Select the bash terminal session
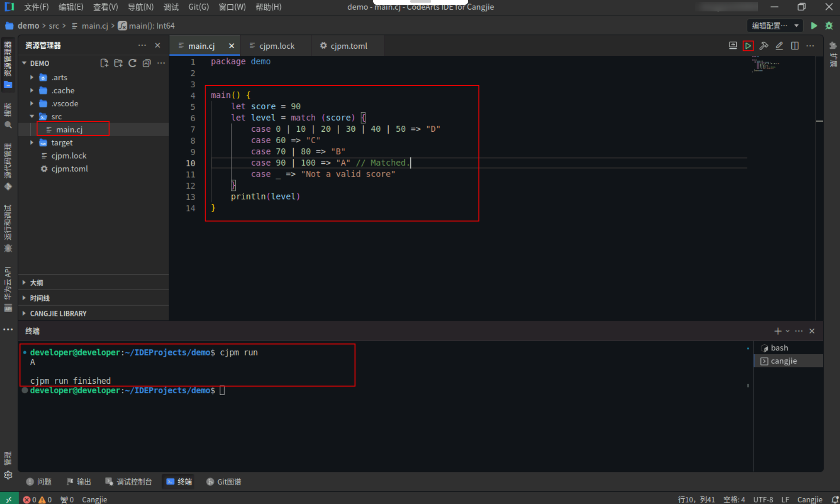 click(x=779, y=348)
